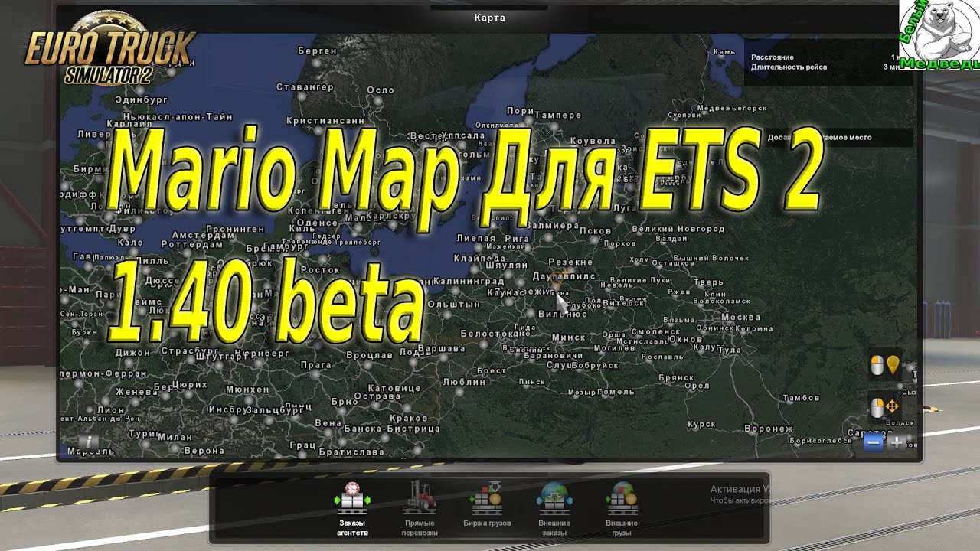Select the city Ольштын on the map
The image size is (980, 551).
[452, 304]
